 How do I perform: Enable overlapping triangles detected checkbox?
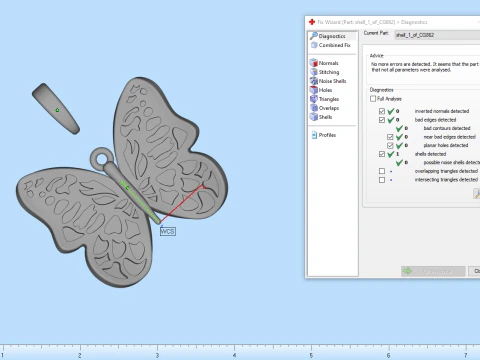coord(382,171)
